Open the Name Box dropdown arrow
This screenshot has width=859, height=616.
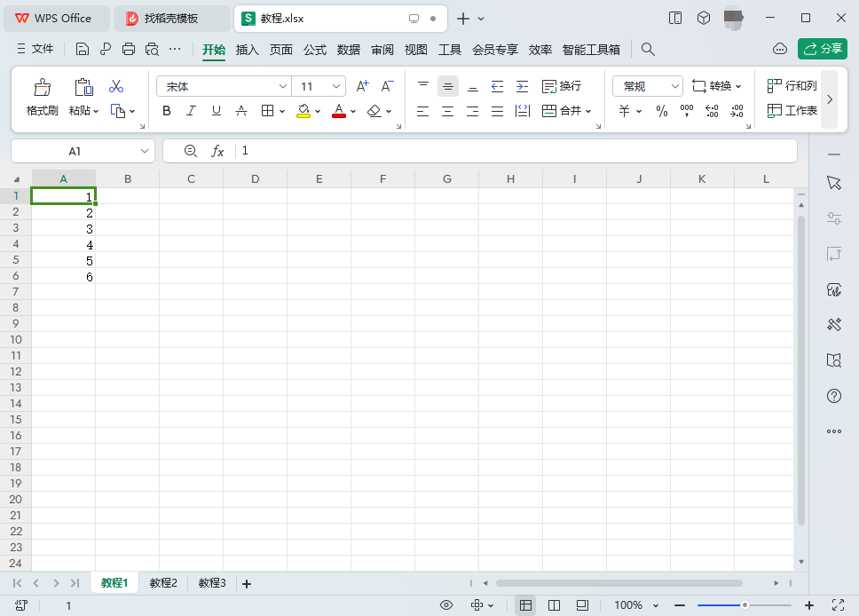(144, 151)
